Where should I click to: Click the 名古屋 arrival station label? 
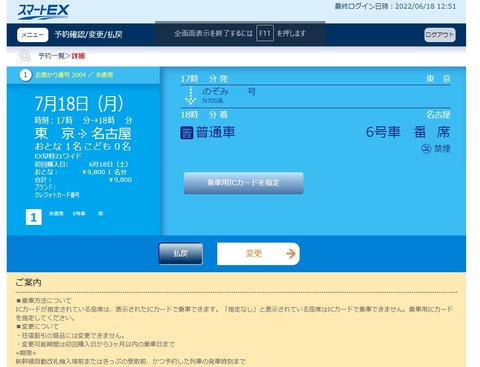pyautogui.click(x=438, y=115)
